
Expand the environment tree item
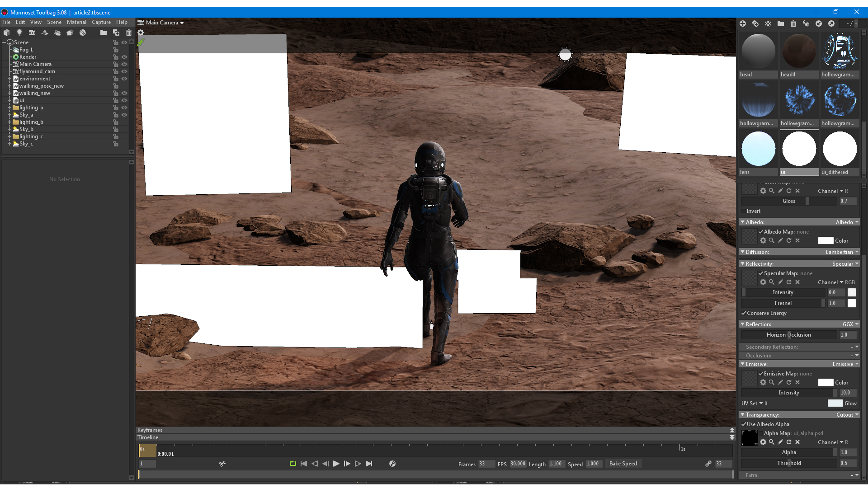pyautogui.click(x=9, y=79)
